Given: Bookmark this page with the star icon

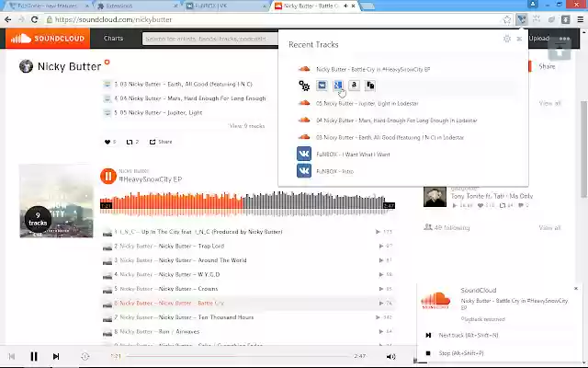Looking at the screenshot, I should (507, 19).
